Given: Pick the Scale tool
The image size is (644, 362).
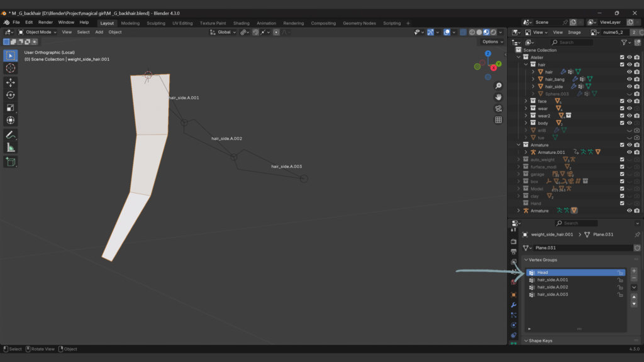Looking at the screenshot, I should point(11,107).
